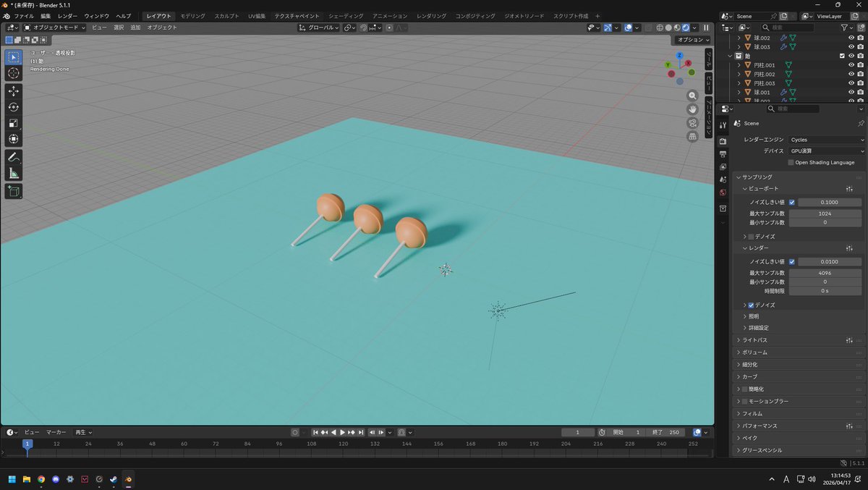Click the current frame number field
The width and height of the screenshot is (868, 490).
pos(578,432)
